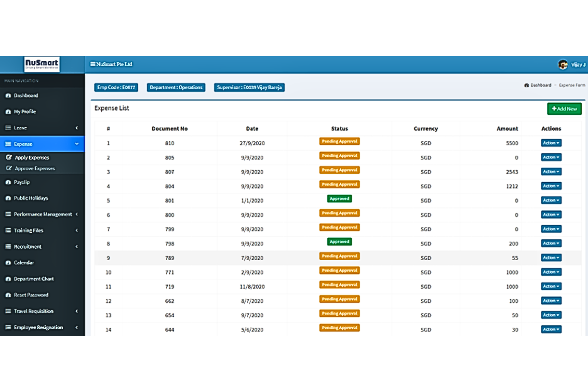Screen dimensions: 588x392
Task: Click Pending Approval status for document 810
Action: (x=339, y=141)
